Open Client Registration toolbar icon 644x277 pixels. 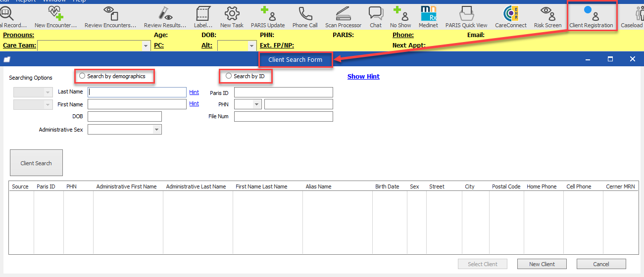[x=591, y=16]
